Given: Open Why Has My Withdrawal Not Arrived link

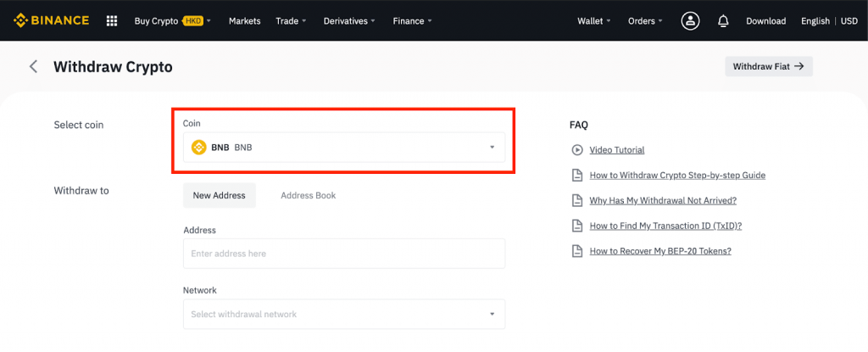Looking at the screenshot, I should coord(663,201).
